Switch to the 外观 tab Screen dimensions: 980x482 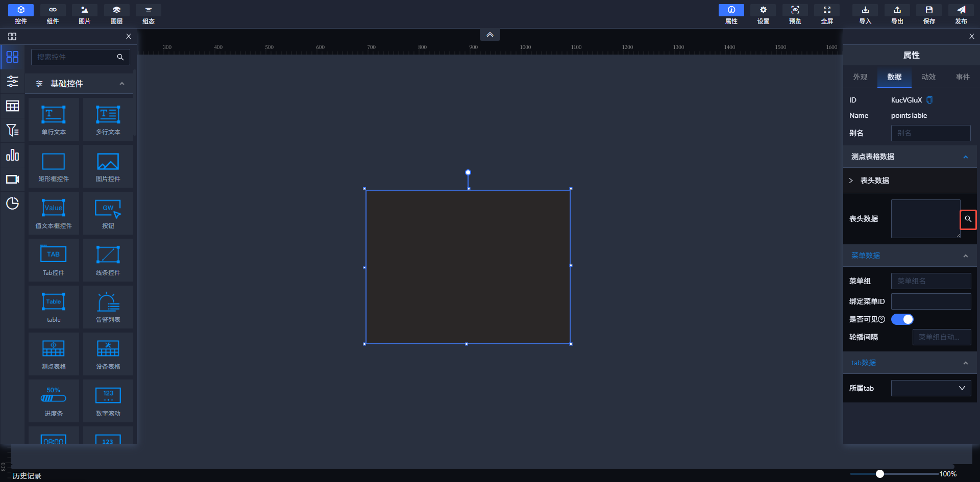coord(860,77)
